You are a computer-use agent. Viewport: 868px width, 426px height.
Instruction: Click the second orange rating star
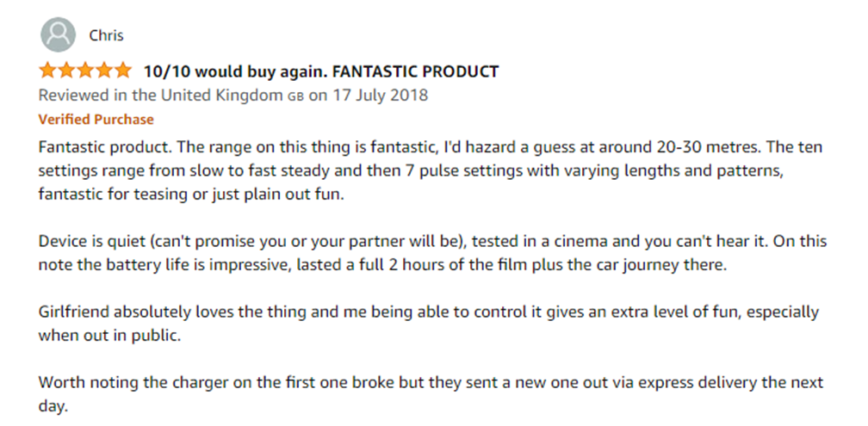[66, 71]
